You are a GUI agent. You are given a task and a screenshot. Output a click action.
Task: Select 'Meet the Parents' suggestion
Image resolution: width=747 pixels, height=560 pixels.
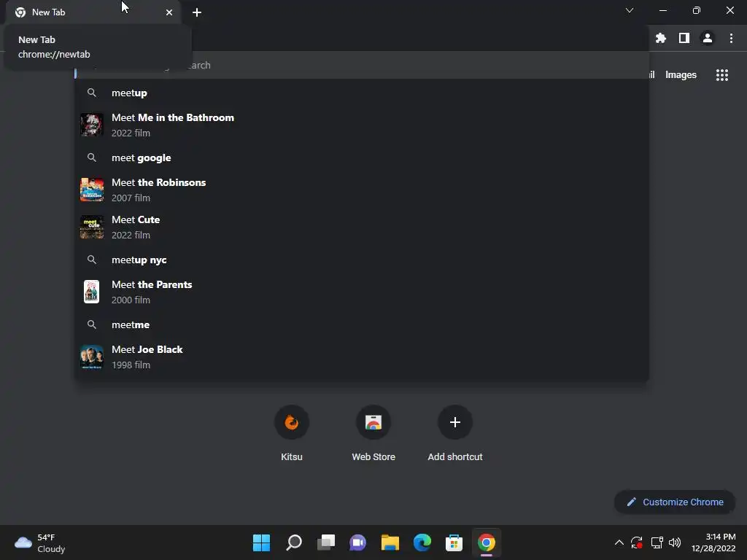362,292
